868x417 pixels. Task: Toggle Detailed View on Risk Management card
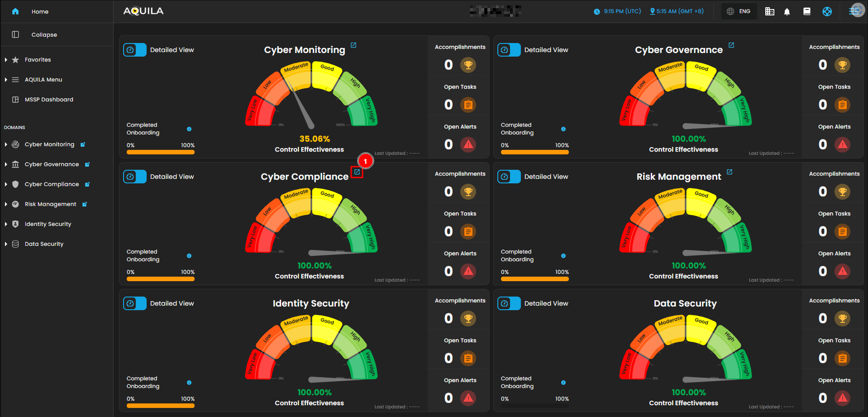(x=509, y=177)
